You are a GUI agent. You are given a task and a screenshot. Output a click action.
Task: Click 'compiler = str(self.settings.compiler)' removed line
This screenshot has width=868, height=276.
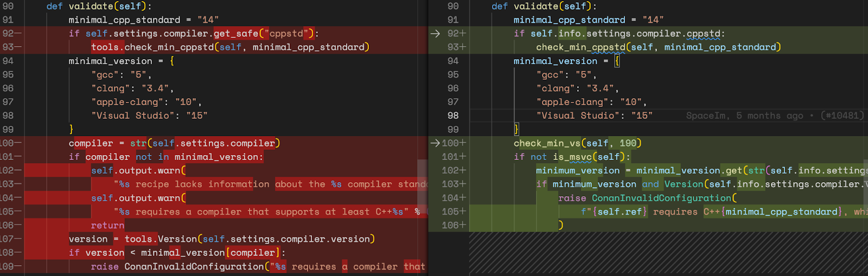coord(174,143)
